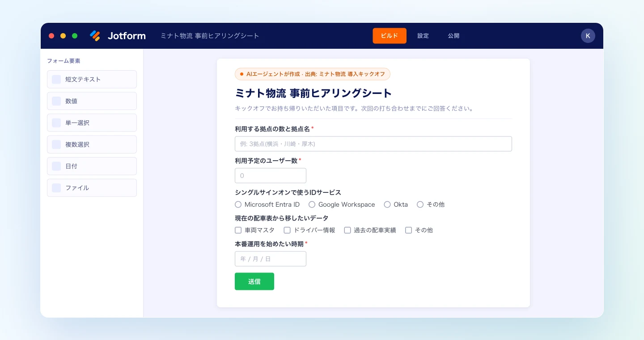Click icon beside 単一選択 element
Viewport: 644px width, 340px height.
(x=56, y=123)
